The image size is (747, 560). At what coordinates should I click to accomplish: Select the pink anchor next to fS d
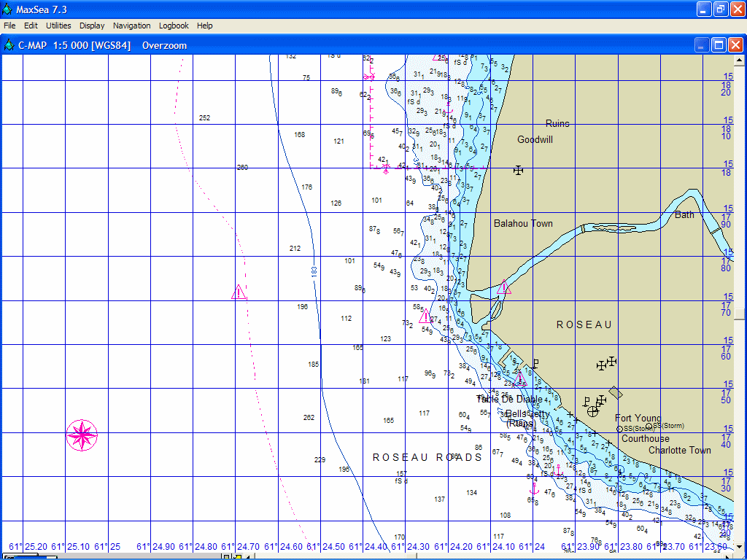coord(560,471)
